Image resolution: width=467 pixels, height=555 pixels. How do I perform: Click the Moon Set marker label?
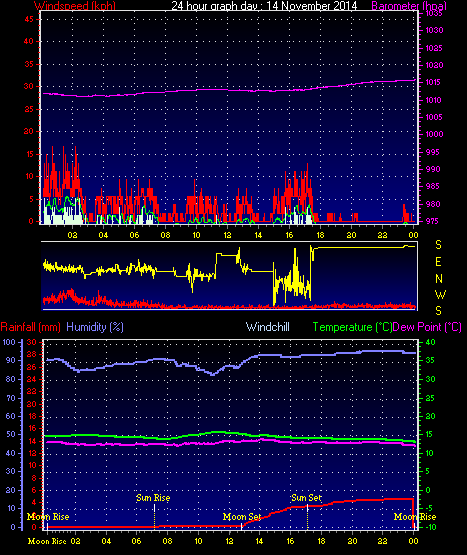click(242, 517)
